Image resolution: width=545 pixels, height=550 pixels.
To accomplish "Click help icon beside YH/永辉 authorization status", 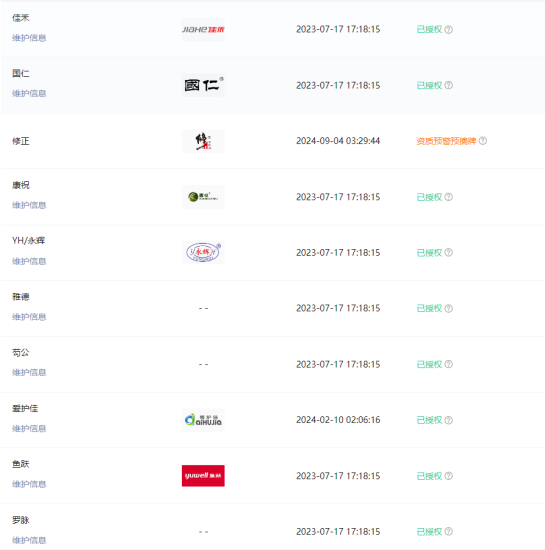I will point(449,253).
